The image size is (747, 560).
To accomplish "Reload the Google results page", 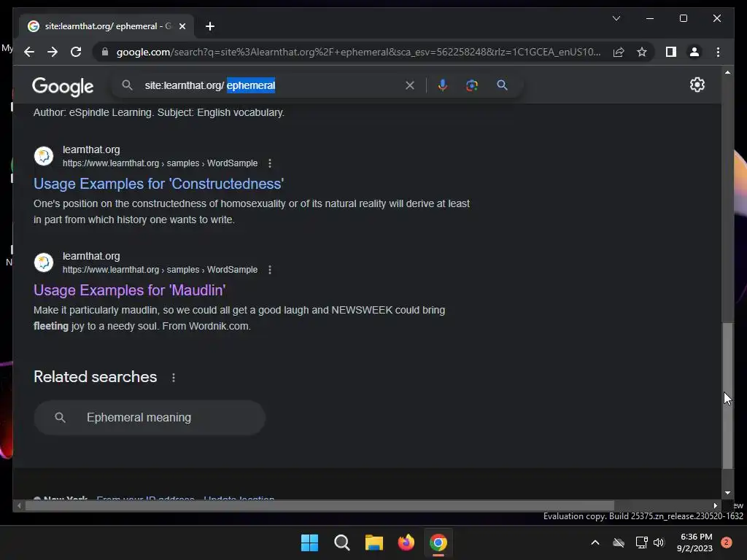I will (x=76, y=52).
